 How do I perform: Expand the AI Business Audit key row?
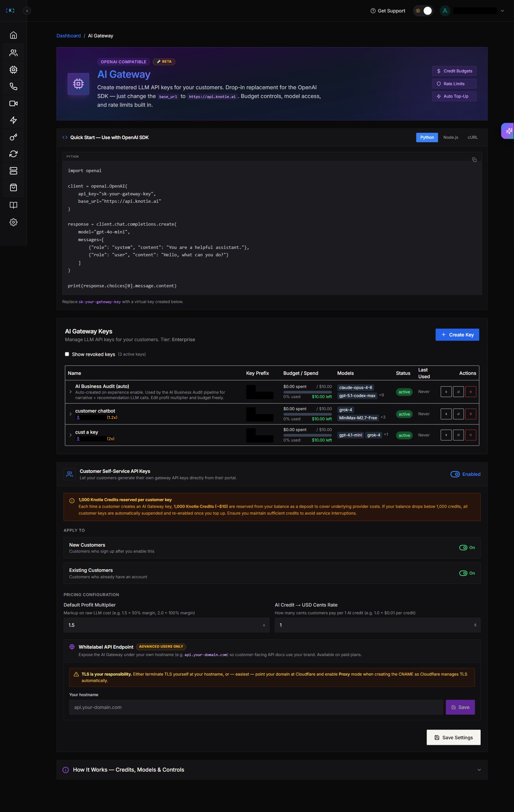(x=70, y=392)
